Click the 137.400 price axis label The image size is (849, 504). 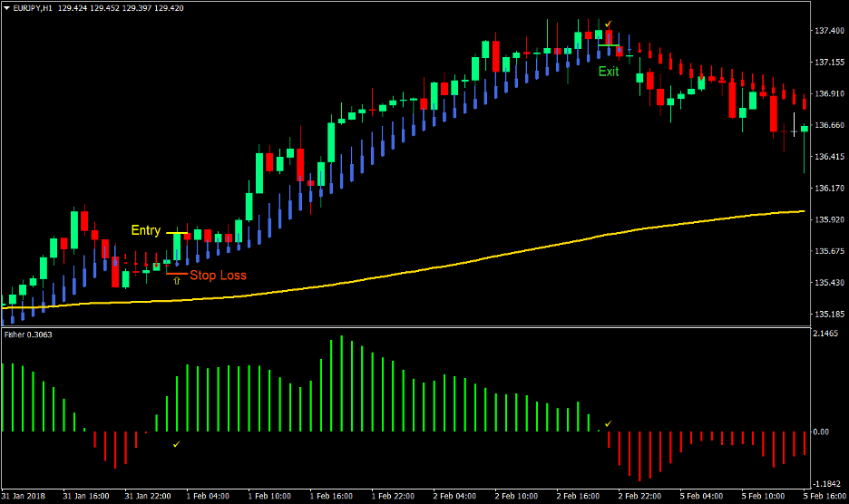pyautogui.click(x=829, y=31)
